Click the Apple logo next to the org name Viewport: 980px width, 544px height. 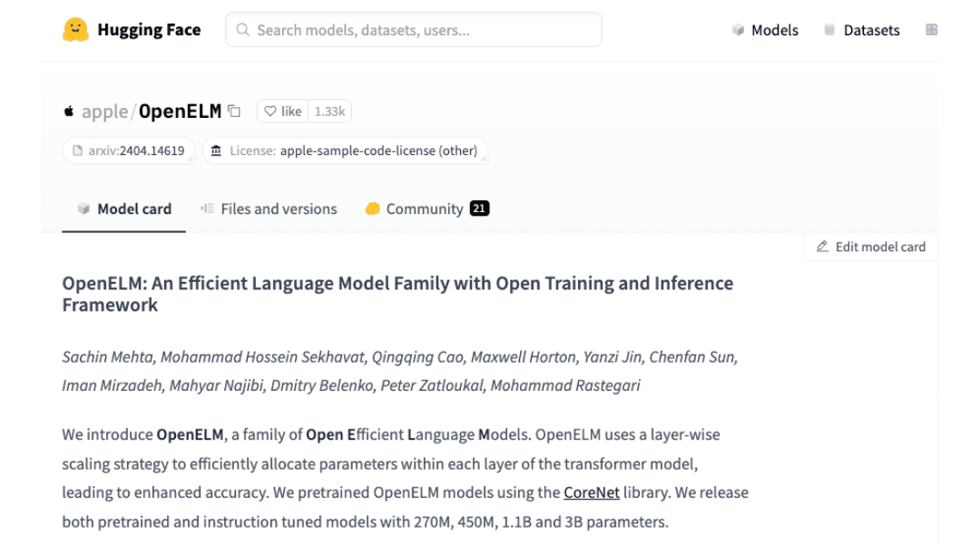click(69, 112)
